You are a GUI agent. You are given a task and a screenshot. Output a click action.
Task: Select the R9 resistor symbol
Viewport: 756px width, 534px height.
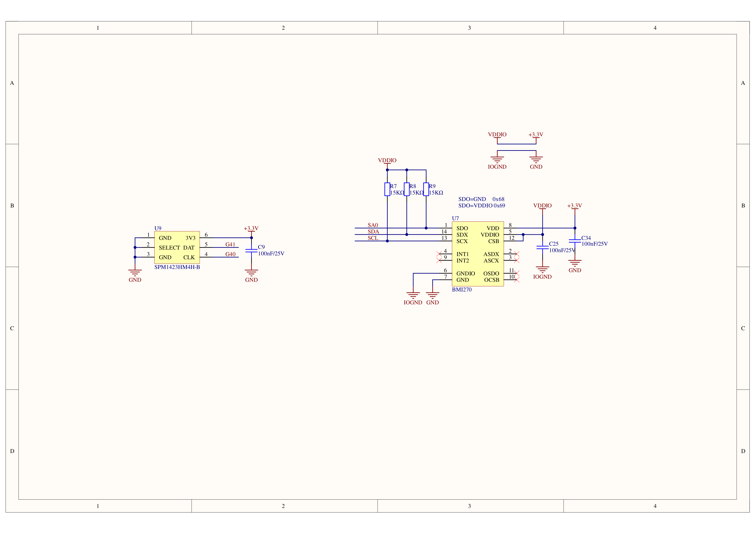[x=426, y=189]
